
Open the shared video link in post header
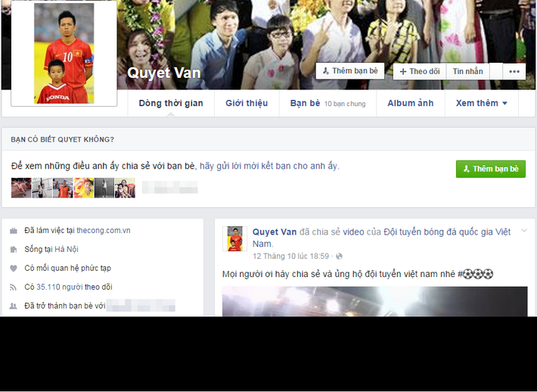[353, 232]
